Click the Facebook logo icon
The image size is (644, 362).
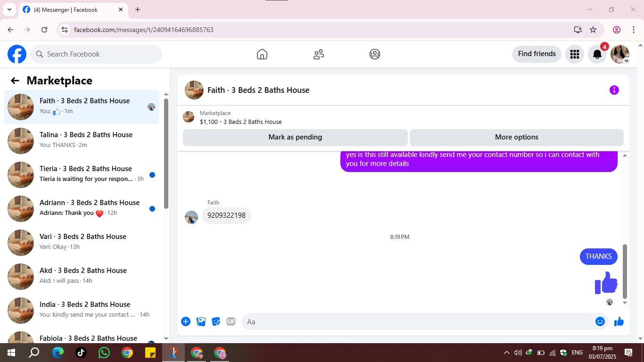click(x=17, y=54)
